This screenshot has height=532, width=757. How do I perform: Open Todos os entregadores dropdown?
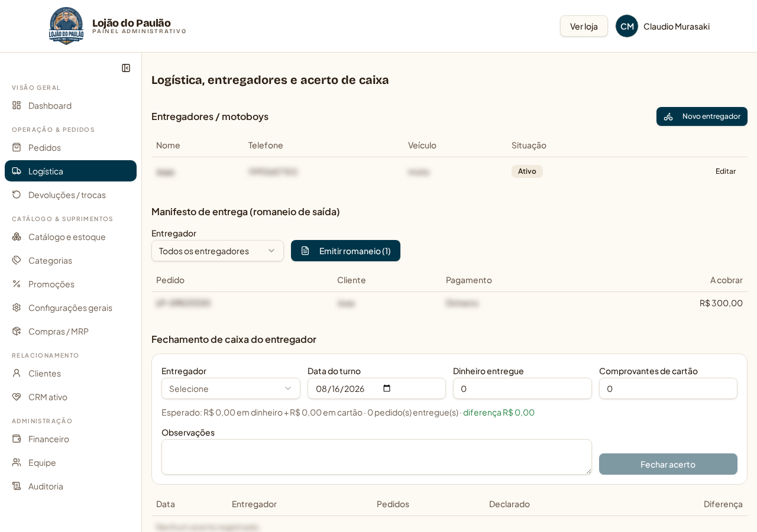[218, 251]
